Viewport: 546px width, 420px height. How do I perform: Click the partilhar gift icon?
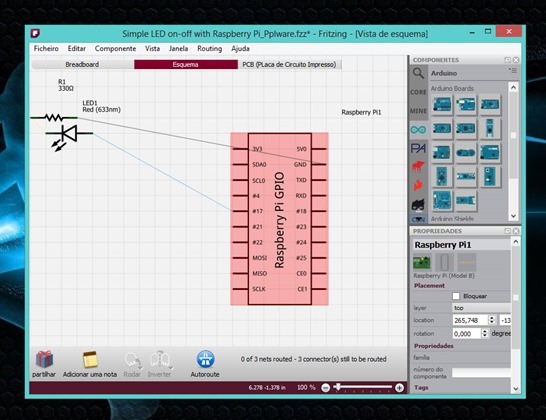(x=44, y=359)
